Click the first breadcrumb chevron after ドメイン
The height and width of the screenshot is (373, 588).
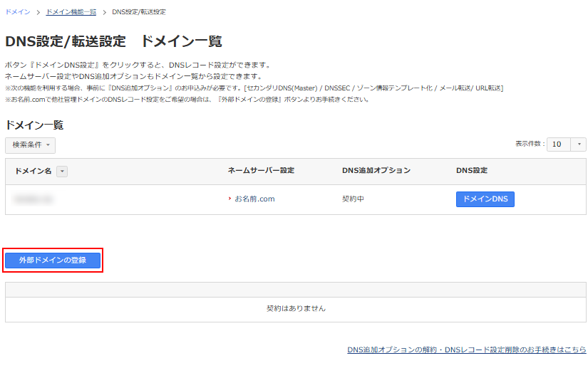(x=38, y=12)
